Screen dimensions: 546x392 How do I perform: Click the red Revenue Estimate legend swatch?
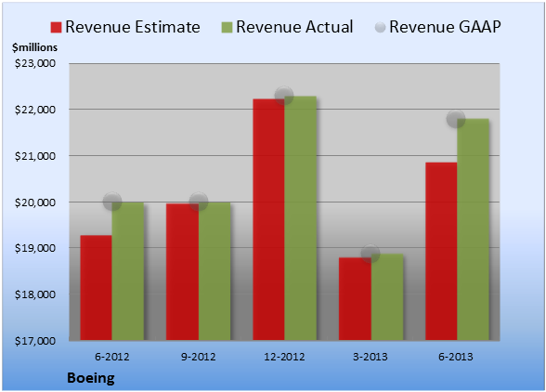tap(56, 28)
